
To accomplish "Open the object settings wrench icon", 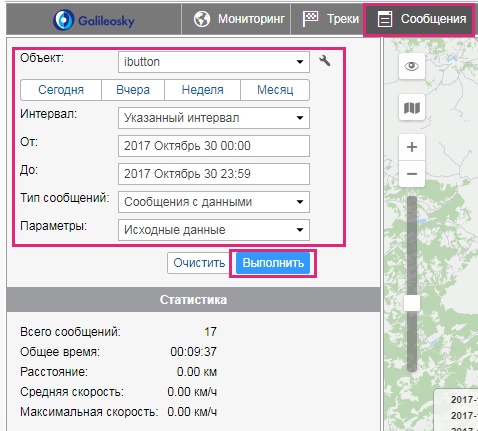I will (x=325, y=61).
